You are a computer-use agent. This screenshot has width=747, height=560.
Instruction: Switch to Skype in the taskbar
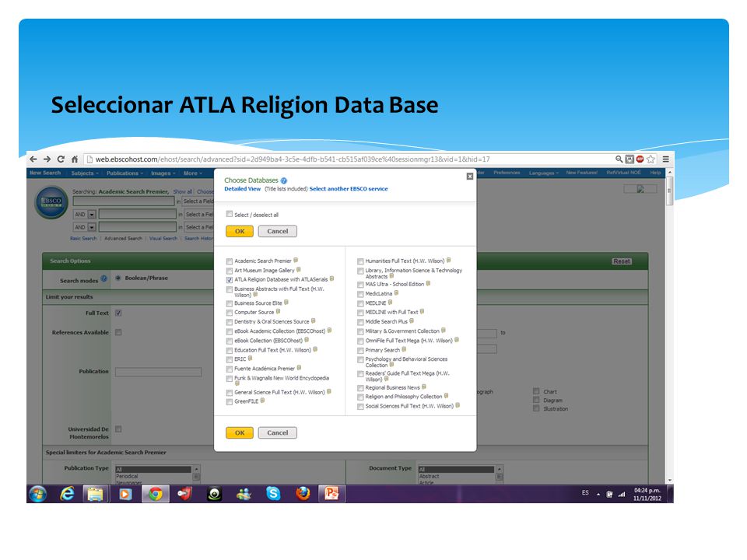273,494
